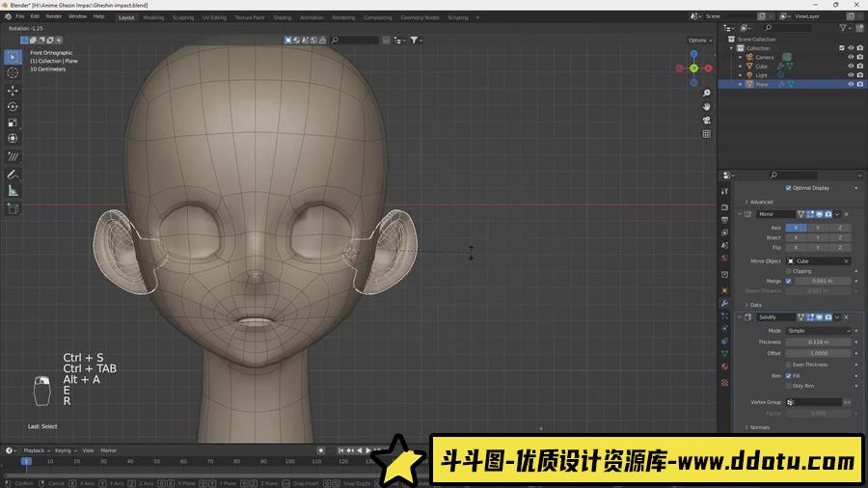The image size is (868, 488).
Task: Switch to the UV Editing workspace tab
Action: click(214, 17)
